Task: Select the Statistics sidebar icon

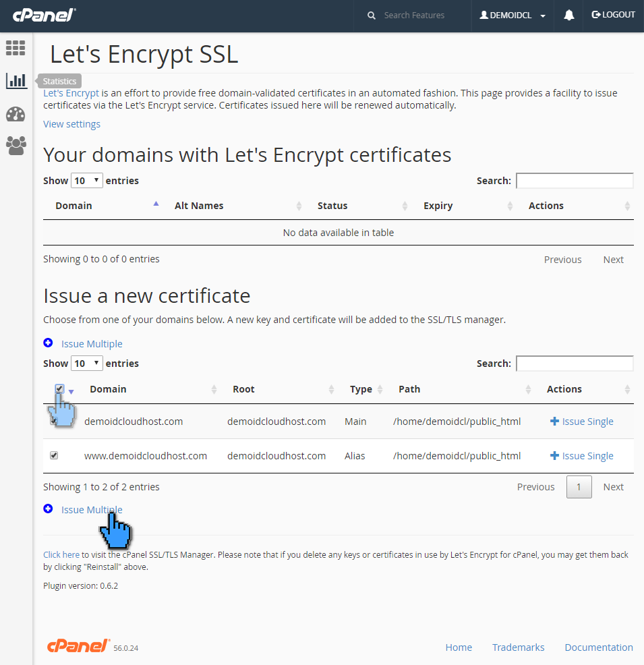Action: [15, 80]
